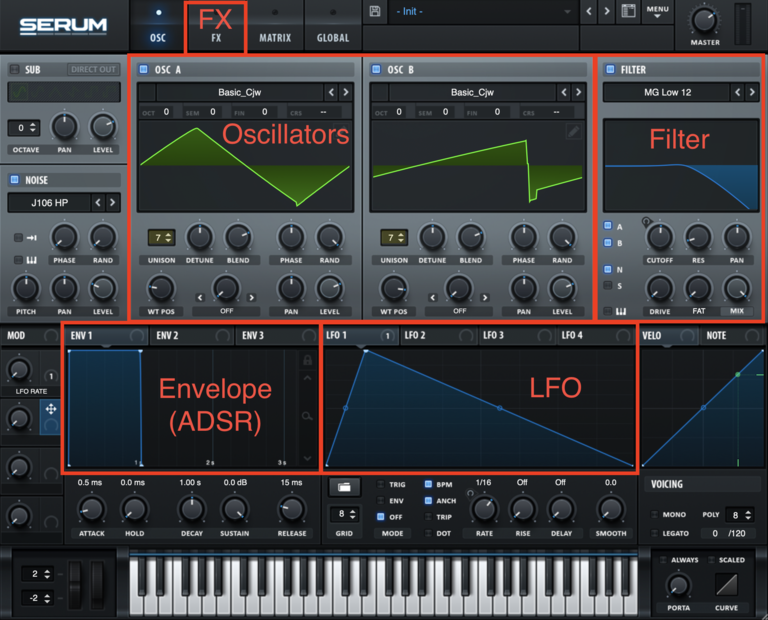768x620 pixels.
Task: Toggle the FILTER enable switch
Action: (x=610, y=69)
